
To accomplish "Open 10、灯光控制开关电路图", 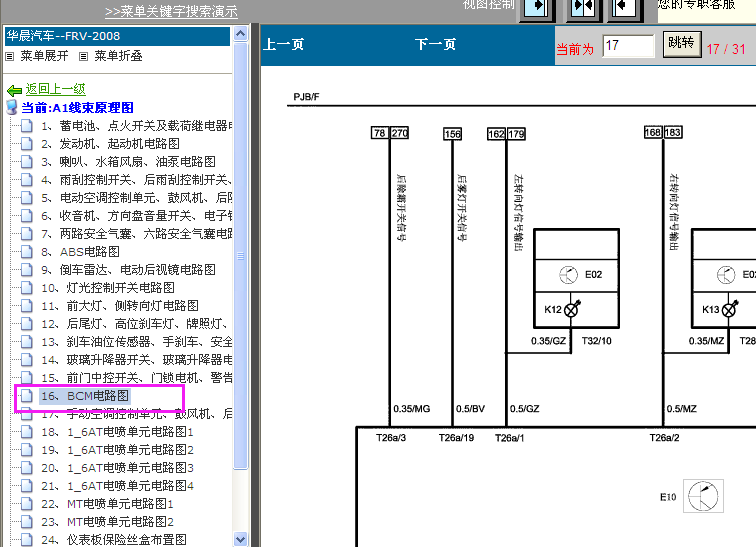I will 108,288.
